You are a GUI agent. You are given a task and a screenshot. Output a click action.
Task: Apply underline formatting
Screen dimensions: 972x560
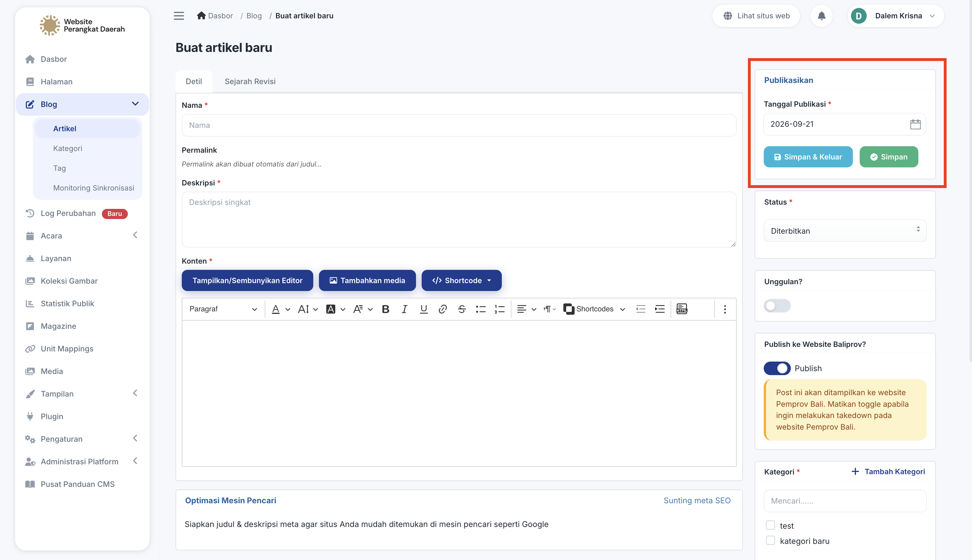click(424, 309)
